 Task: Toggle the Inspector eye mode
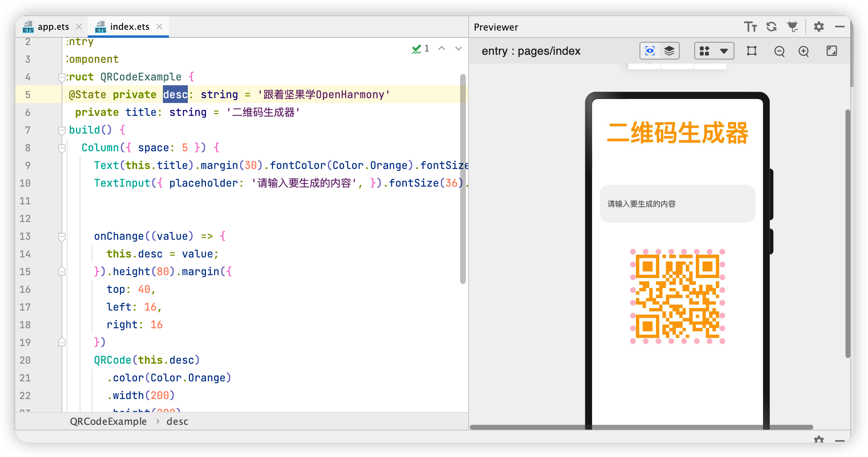click(x=650, y=51)
